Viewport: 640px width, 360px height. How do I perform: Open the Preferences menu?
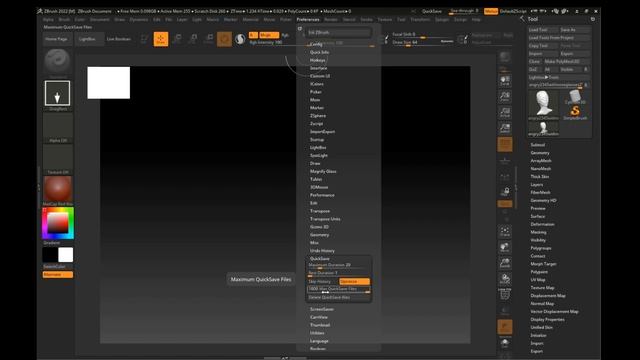[308, 19]
